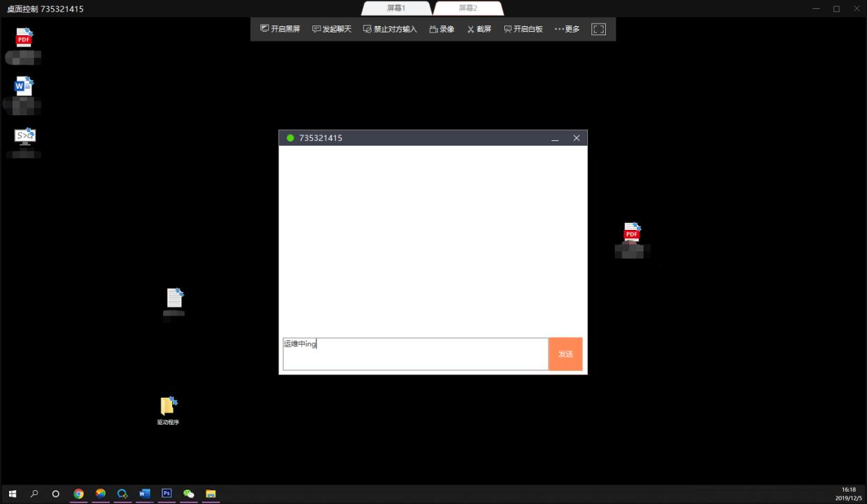The height and width of the screenshot is (504, 867).
Task: Minimize the 735321415 chat window
Action: 555,138
